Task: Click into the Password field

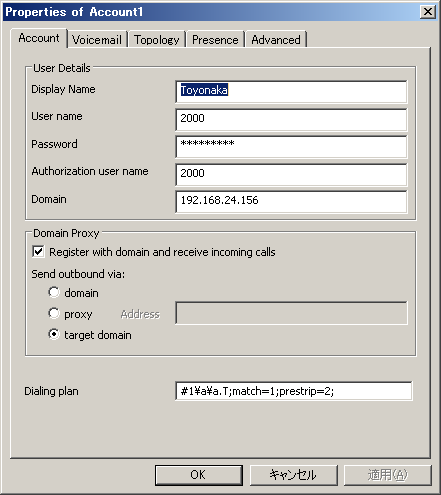Action: pyautogui.click(x=291, y=147)
